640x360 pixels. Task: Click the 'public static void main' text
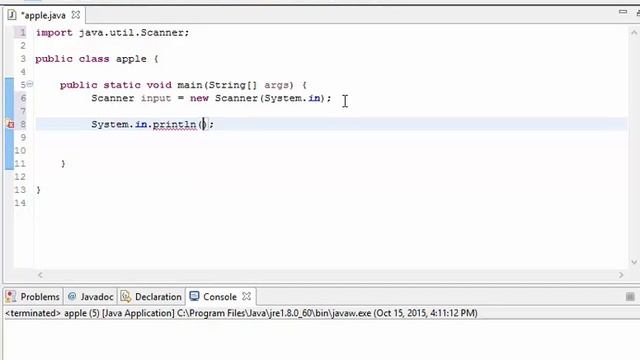pos(131,85)
